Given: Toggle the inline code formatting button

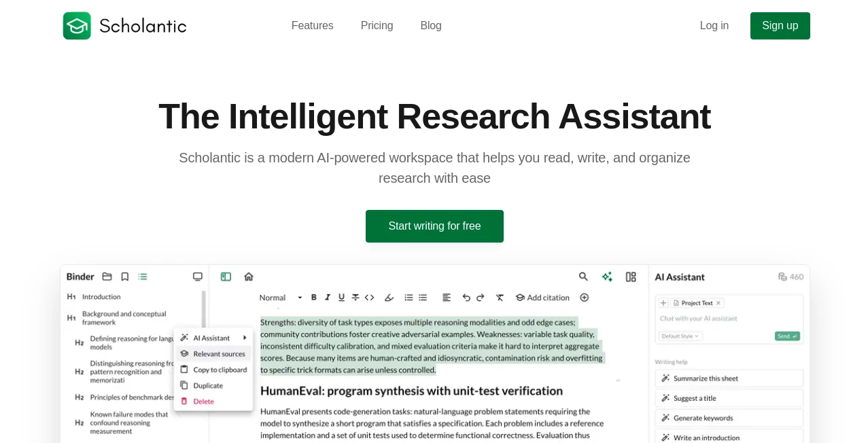Looking at the screenshot, I should [370, 297].
